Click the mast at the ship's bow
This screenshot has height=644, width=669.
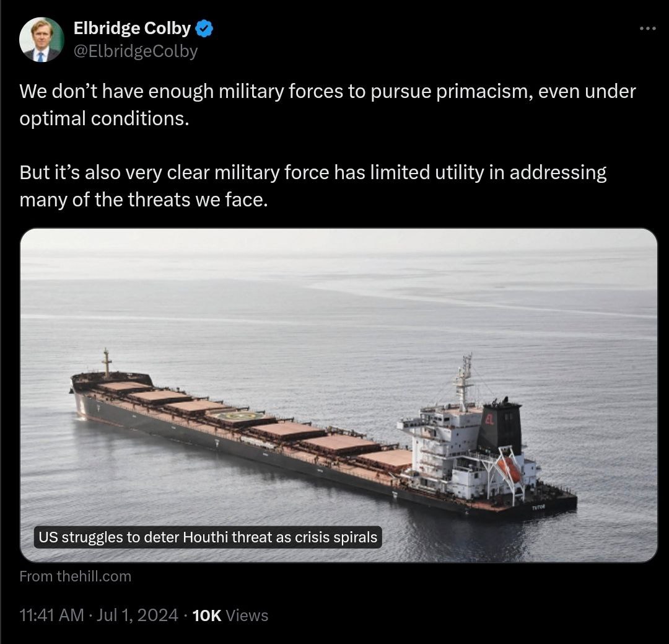[107, 363]
